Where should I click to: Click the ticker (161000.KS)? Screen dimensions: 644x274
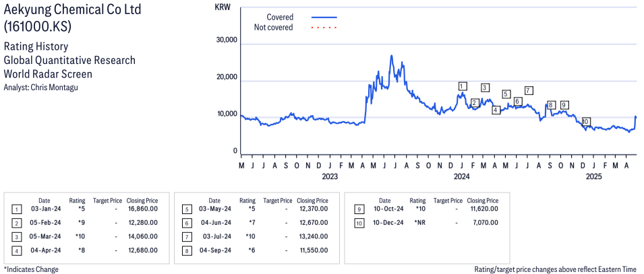tap(37, 27)
